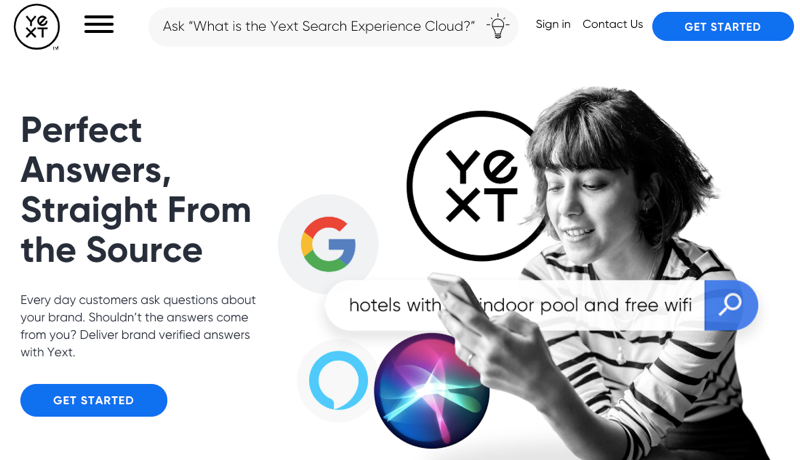Click the blue magnifying glass search button

(x=731, y=305)
